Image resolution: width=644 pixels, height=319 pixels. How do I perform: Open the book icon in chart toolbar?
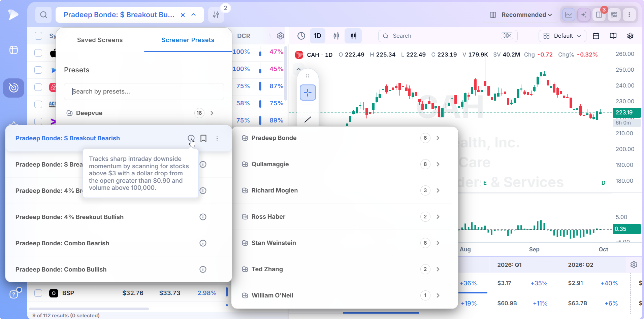click(613, 36)
